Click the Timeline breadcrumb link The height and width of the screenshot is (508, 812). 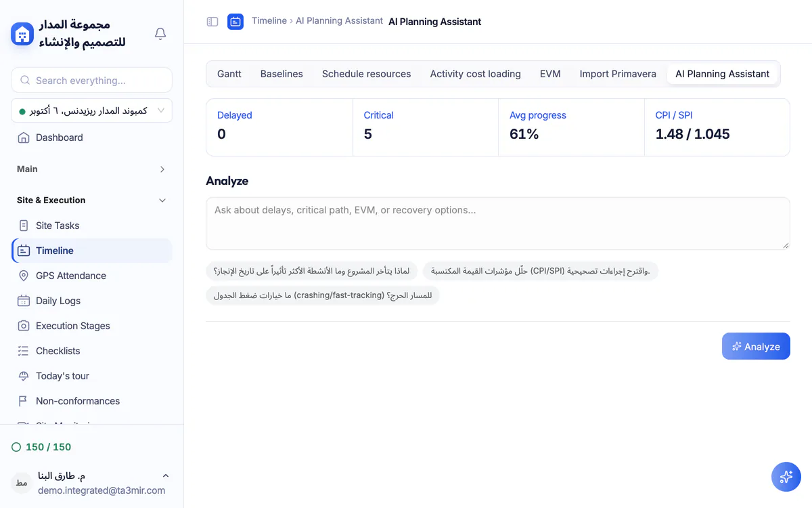269,21
